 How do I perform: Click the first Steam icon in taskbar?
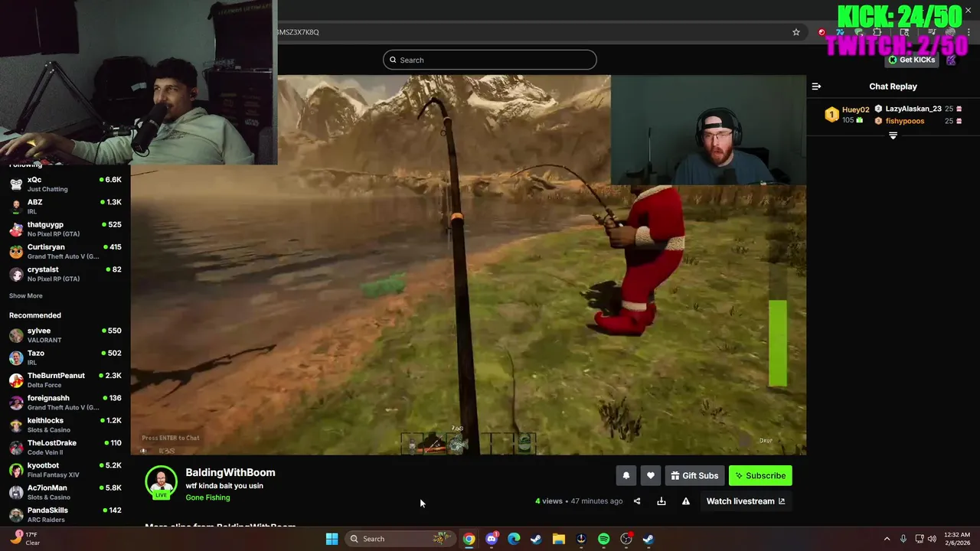click(x=536, y=539)
